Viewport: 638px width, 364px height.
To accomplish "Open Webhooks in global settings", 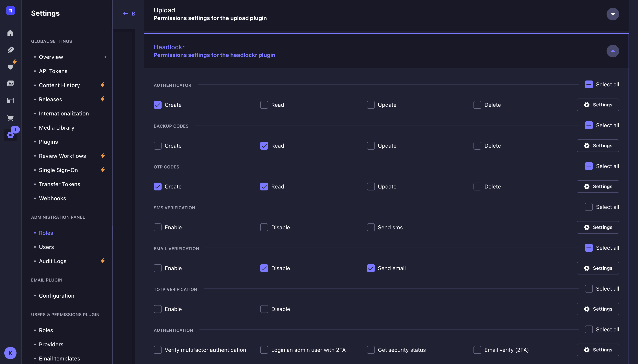I will [x=52, y=198].
